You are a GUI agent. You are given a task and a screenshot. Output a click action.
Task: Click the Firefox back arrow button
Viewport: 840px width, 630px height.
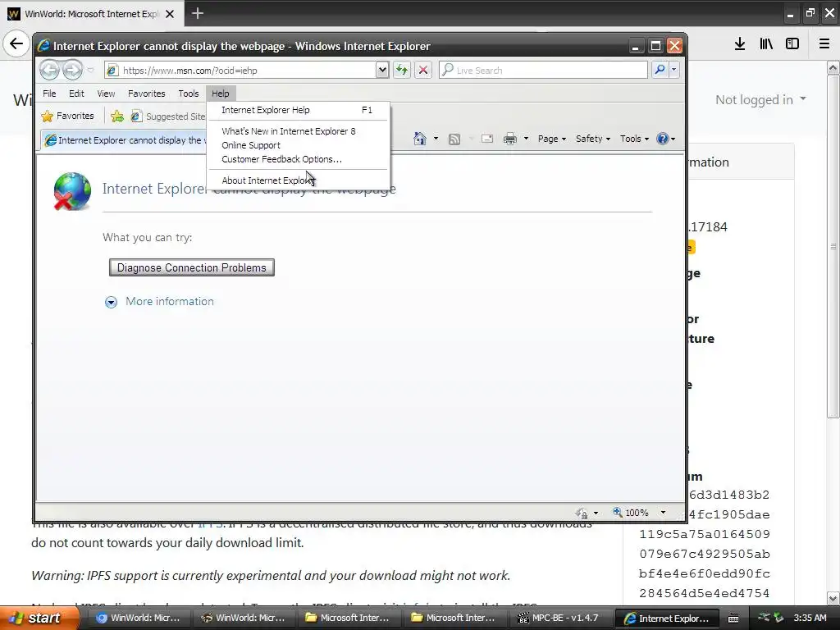pyautogui.click(x=16, y=43)
